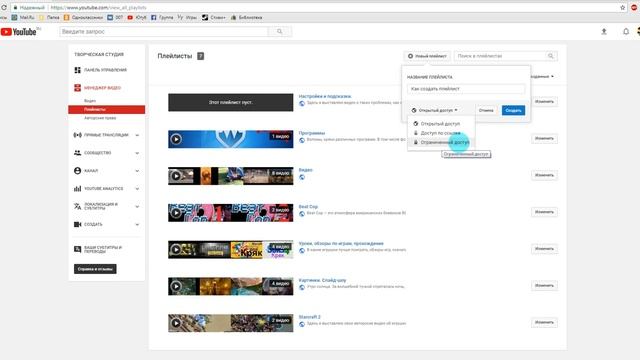The image size is (640, 360).
Task: Focus the YouTube Введите запрос search field
Action: click(164, 31)
